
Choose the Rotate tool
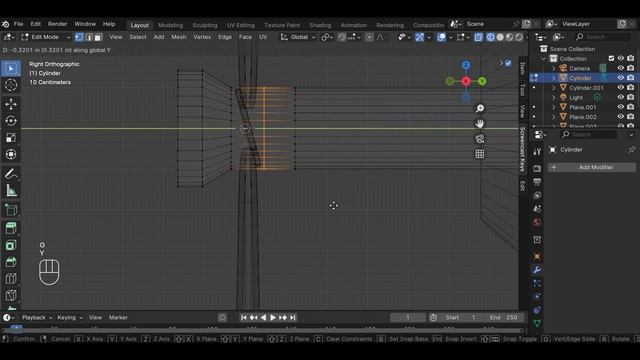[x=11, y=121]
